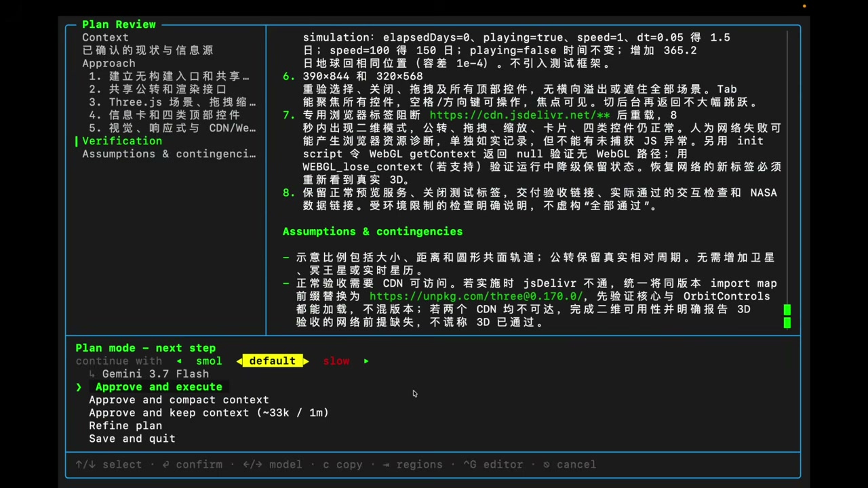Open the cdn.jsdelivr.net link
868x488 pixels.
coord(519,115)
